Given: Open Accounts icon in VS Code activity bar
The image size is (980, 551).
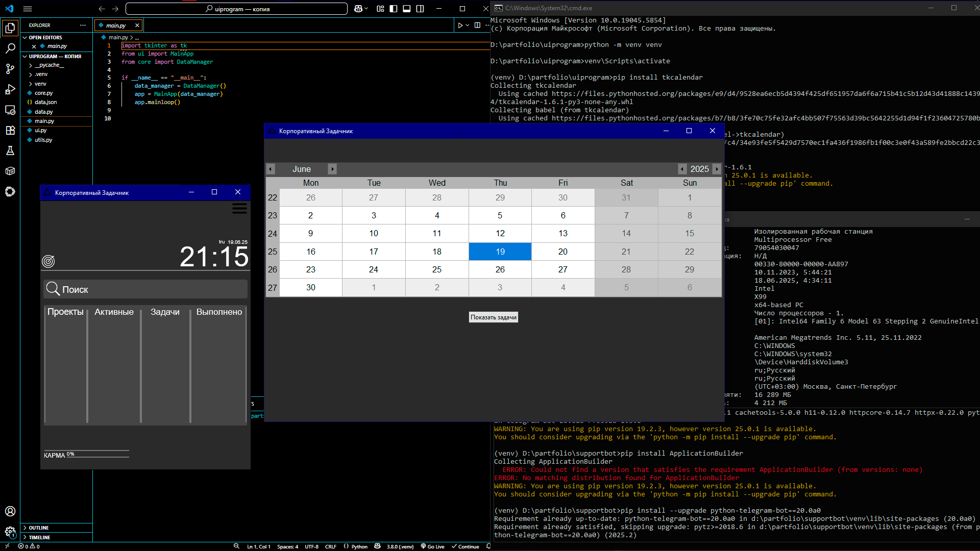Looking at the screenshot, I should (10, 511).
